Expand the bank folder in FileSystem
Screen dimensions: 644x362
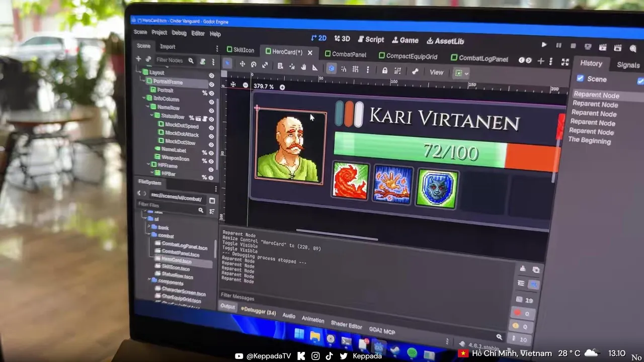coord(148,227)
